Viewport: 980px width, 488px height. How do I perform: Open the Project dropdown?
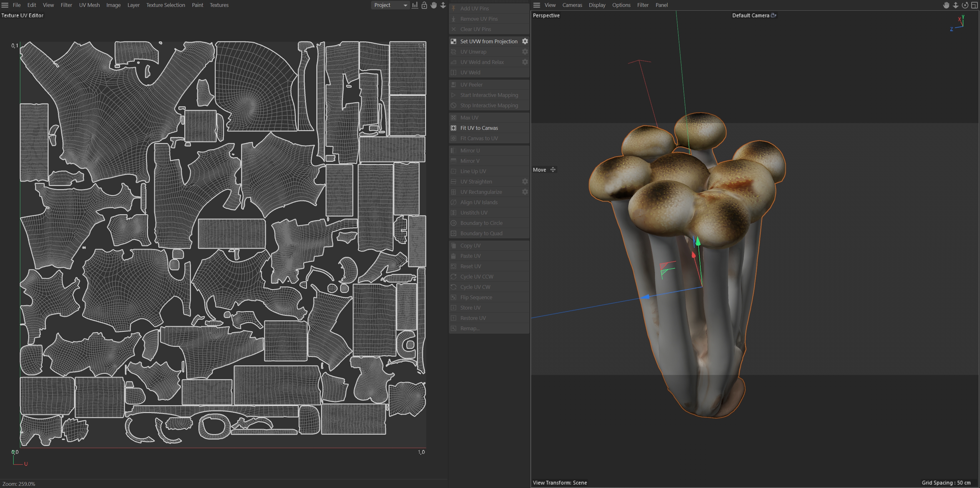[x=390, y=5]
